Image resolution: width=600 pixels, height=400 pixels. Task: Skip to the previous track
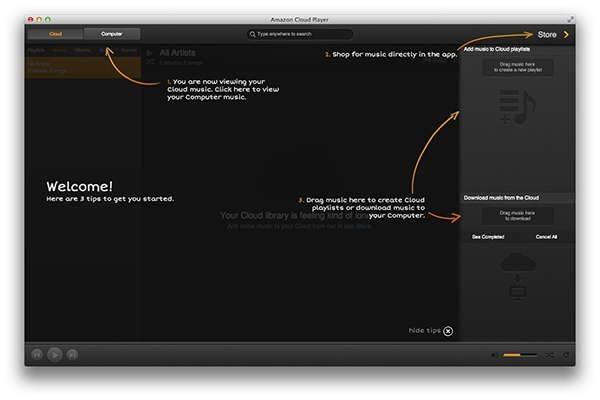[x=37, y=355]
